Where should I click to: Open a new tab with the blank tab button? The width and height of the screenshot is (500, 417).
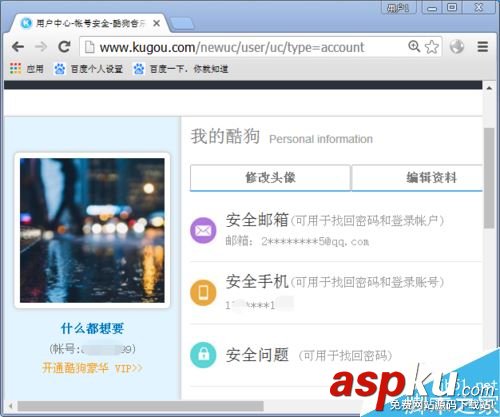point(182,24)
